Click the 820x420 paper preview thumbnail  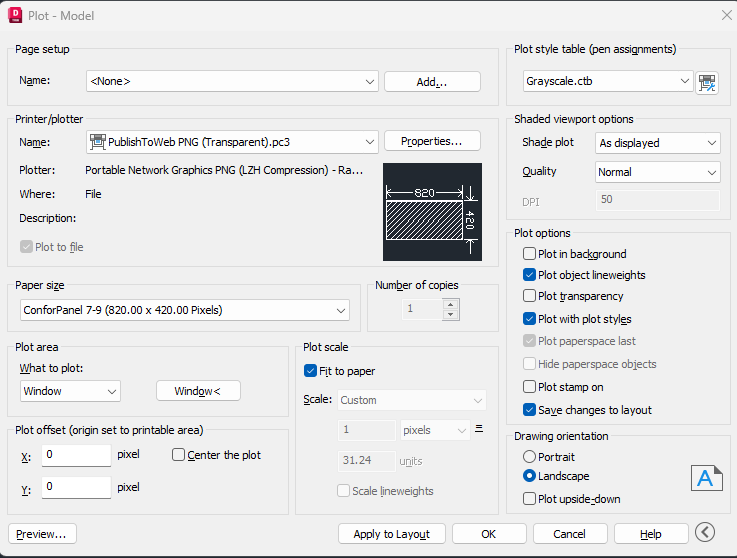(x=432, y=212)
